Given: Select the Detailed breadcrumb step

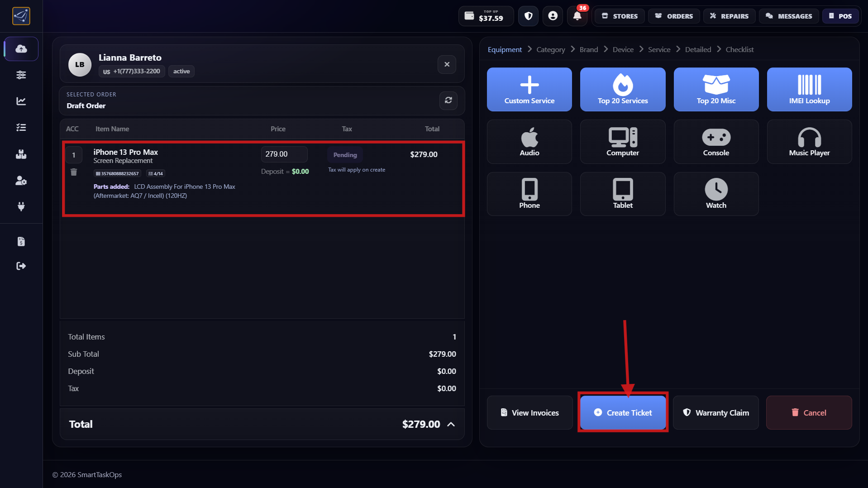Looking at the screenshot, I should pos(698,49).
